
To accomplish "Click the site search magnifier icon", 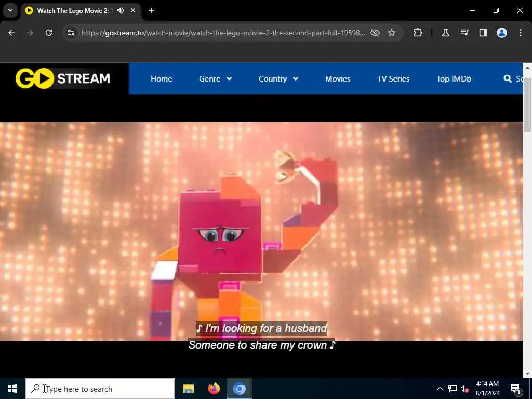I will point(508,79).
